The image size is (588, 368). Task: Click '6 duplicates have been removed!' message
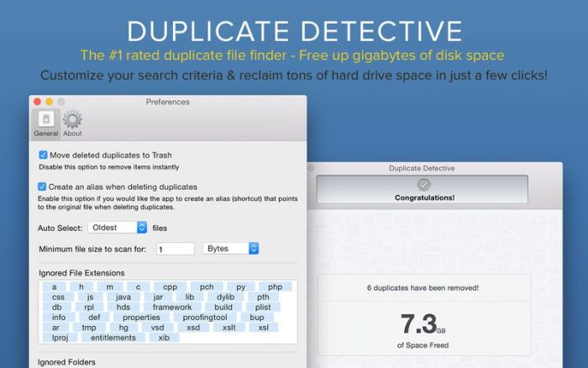pos(423,287)
